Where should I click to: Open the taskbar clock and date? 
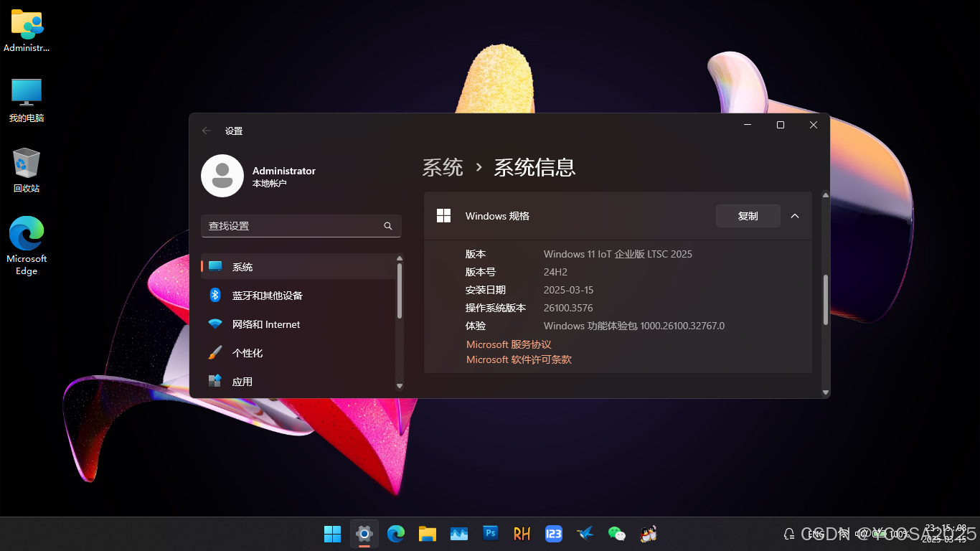click(946, 534)
